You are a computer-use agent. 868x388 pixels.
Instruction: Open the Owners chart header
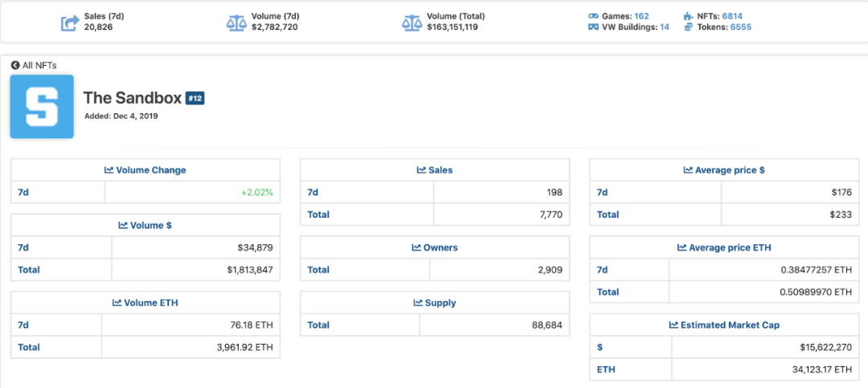click(x=435, y=248)
